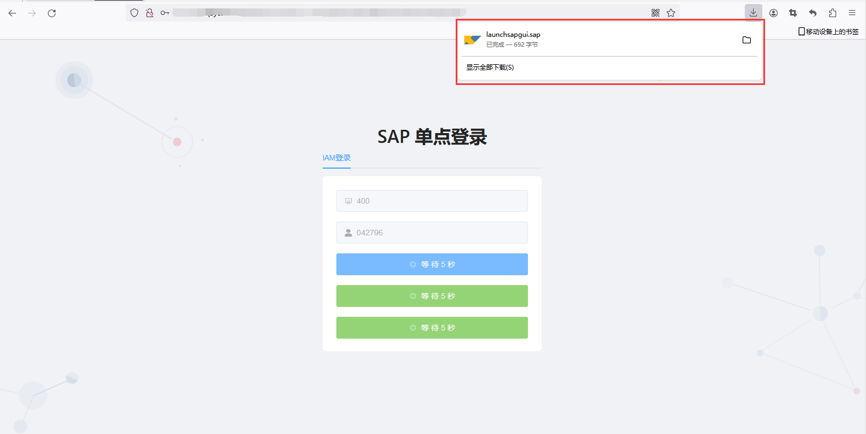This screenshot has height=434, width=866.
Task: Open the shield tracking protection icon
Action: click(134, 13)
